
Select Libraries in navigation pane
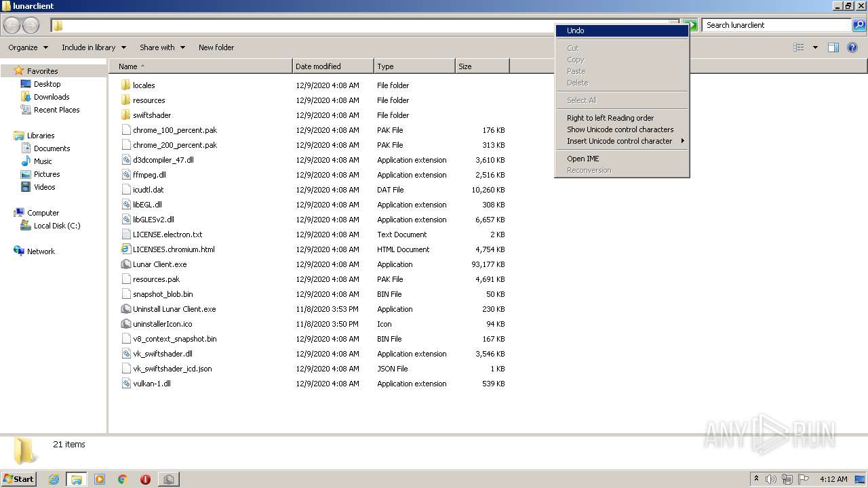click(41, 136)
